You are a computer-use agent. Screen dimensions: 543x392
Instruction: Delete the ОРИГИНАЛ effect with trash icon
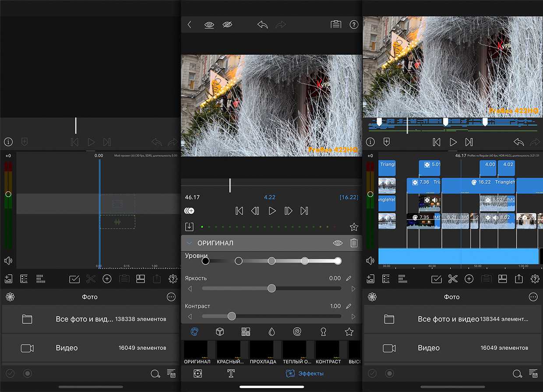[354, 243]
